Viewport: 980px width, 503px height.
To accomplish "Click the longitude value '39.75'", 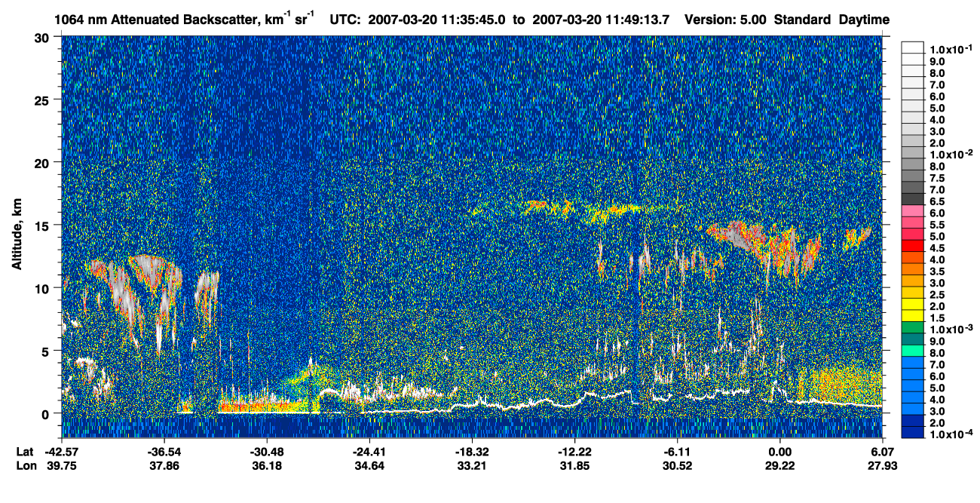I will coord(61,465).
